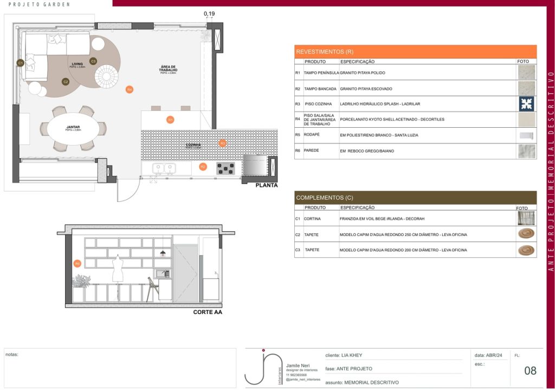Click the Granito Pitaya Polido photo swatch
The image size is (555, 392).
[526, 73]
